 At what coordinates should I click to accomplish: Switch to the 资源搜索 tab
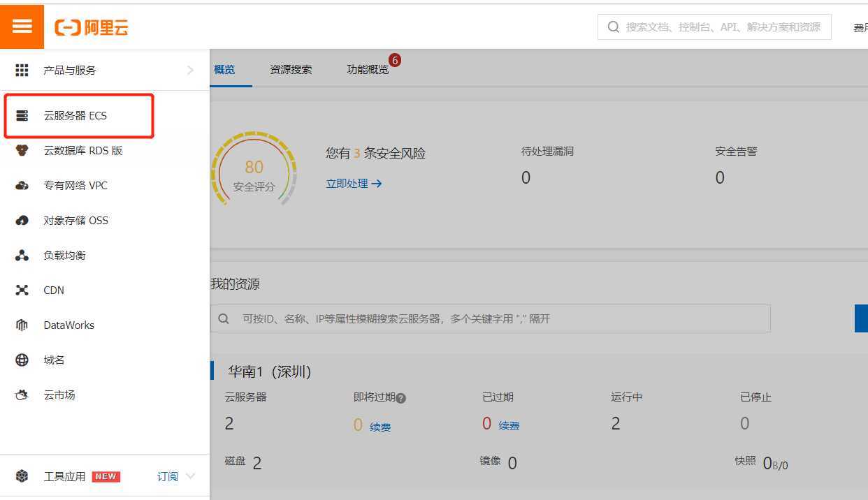point(291,69)
